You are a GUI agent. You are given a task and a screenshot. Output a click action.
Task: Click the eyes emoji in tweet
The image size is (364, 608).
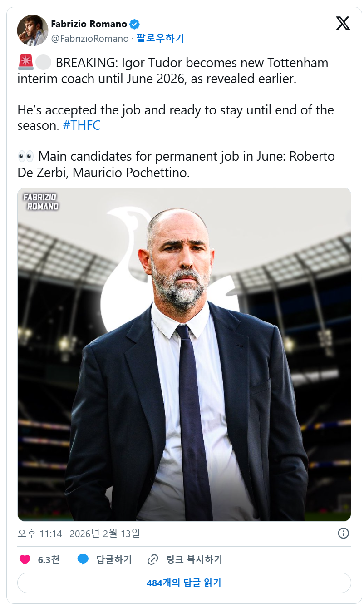[25, 157]
